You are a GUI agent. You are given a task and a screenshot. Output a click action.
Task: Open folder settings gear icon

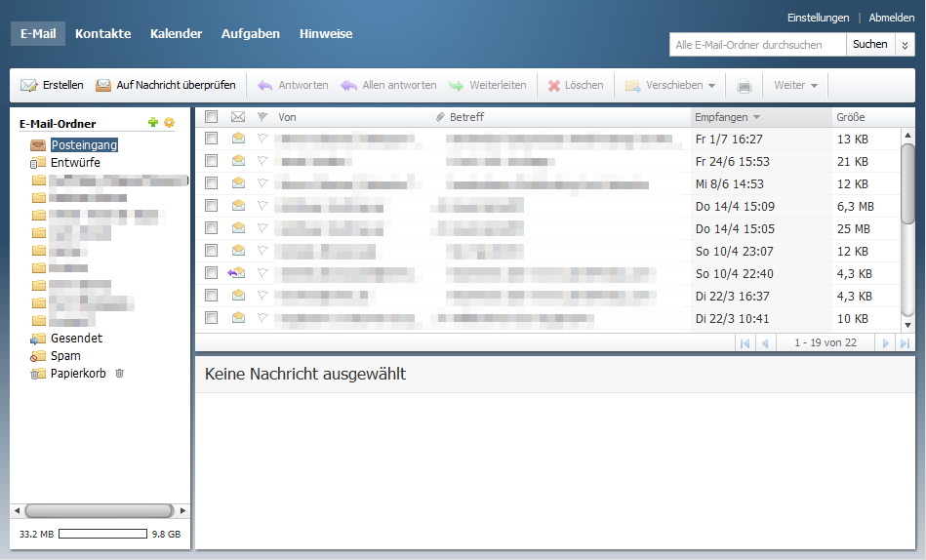tap(169, 123)
